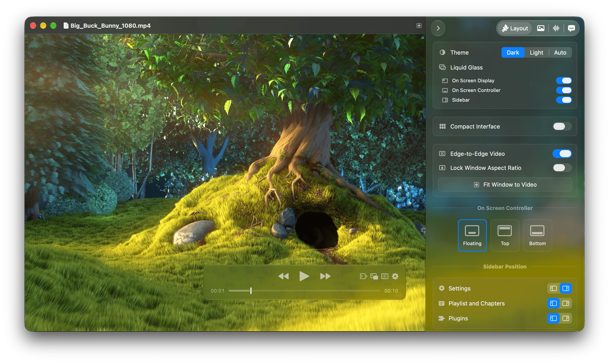609x364 pixels.
Task: Open playlist from the controller bar icon
Action: click(x=384, y=276)
